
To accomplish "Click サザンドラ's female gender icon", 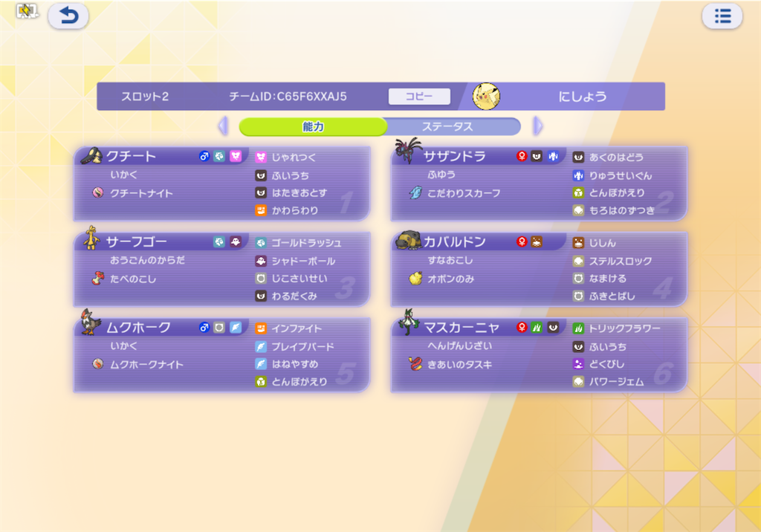I will click(x=522, y=156).
